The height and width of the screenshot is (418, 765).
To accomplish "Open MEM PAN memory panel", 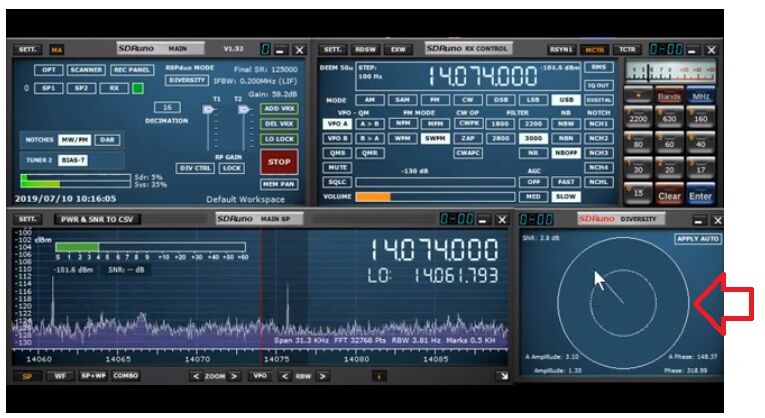I will (279, 184).
